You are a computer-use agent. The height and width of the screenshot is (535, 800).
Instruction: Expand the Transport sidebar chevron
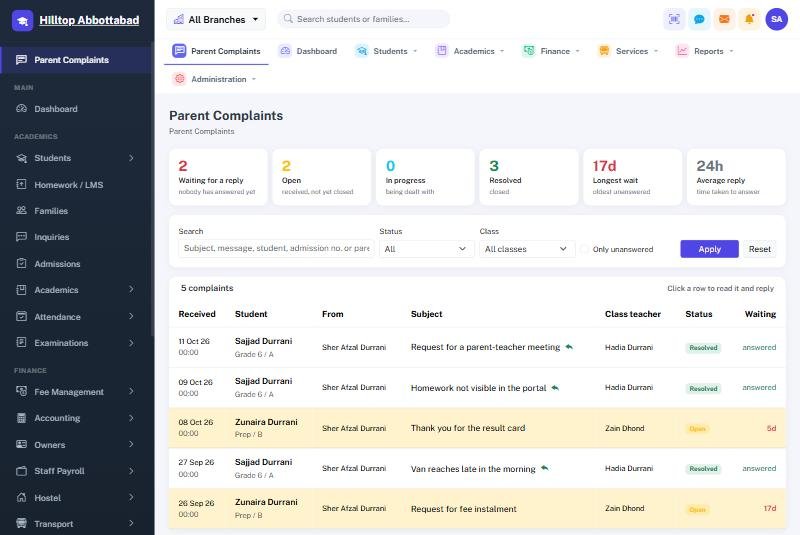[x=131, y=523]
